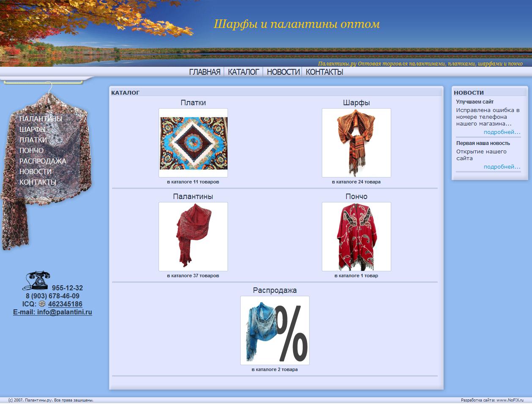This screenshot has height=404, width=532.
Task: Switch to the КАТАЛОГ navigation tab
Action: coord(243,71)
